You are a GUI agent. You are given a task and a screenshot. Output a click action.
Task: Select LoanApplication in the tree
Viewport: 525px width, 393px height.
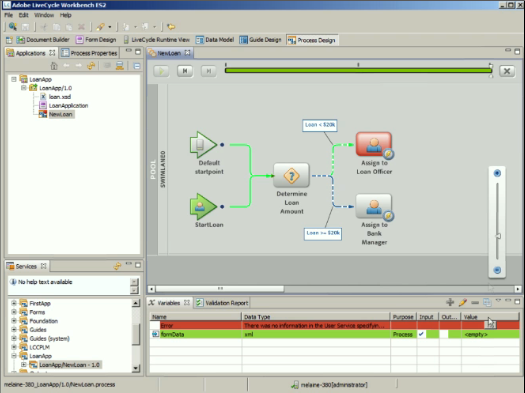pos(68,105)
